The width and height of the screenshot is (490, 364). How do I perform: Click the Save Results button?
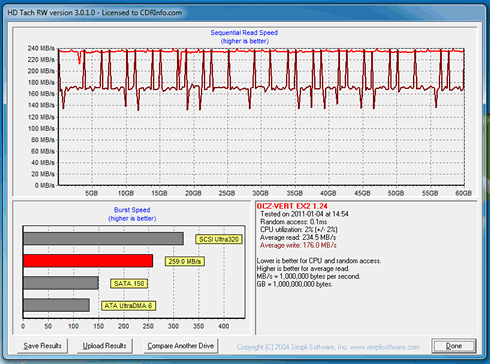[42, 346]
